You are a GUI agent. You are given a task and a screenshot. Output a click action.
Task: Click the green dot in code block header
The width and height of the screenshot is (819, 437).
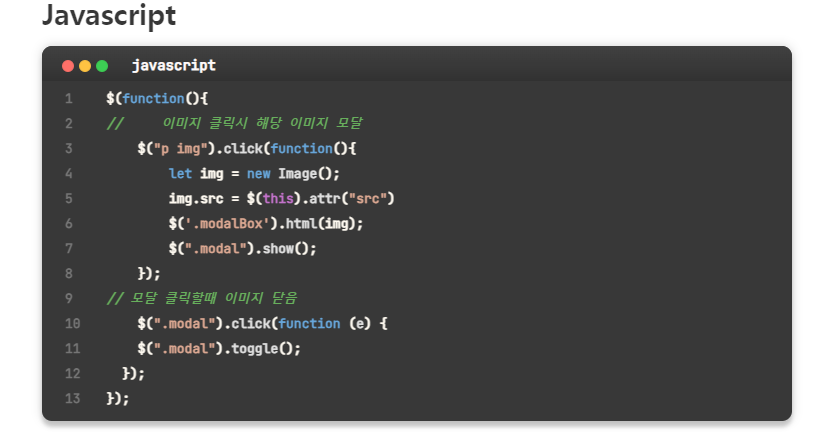102,66
